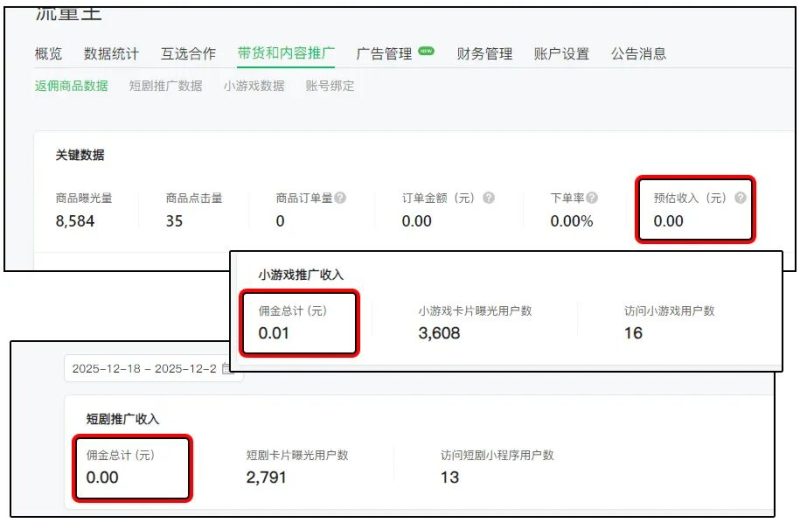Viewport: 800px width, 530px height.
Task: Click 访问小游戏用户数 value 16
Action: pos(633,333)
